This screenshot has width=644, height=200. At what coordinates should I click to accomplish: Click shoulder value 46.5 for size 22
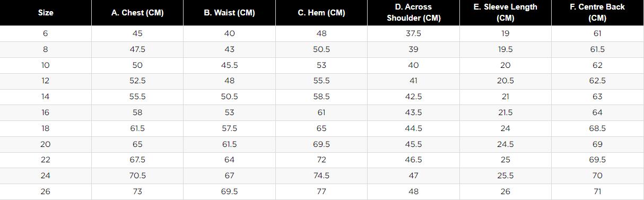413,160
